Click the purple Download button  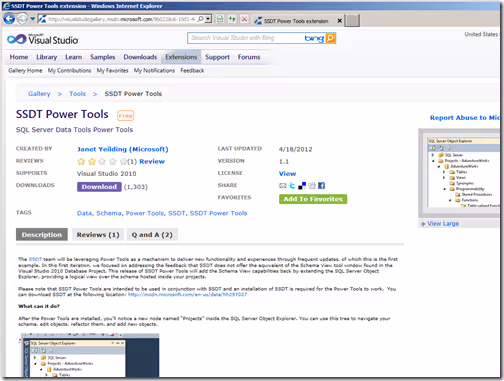pos(99,187)
